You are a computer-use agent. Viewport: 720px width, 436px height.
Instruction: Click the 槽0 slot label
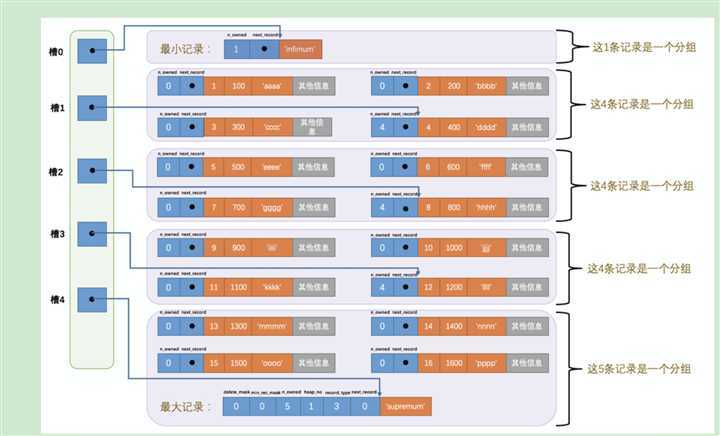56,52
